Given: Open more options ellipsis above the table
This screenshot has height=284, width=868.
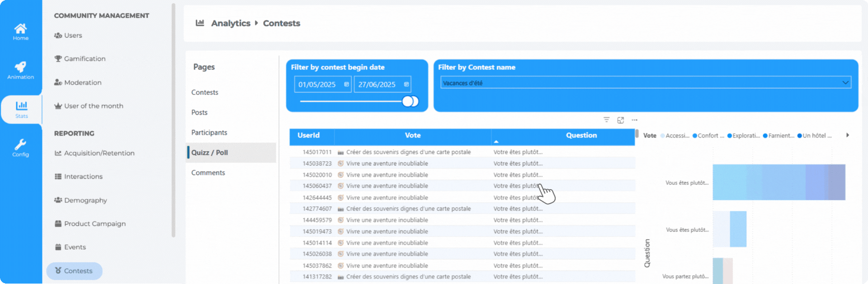Looking at the screenshot, I should (634, 120).
